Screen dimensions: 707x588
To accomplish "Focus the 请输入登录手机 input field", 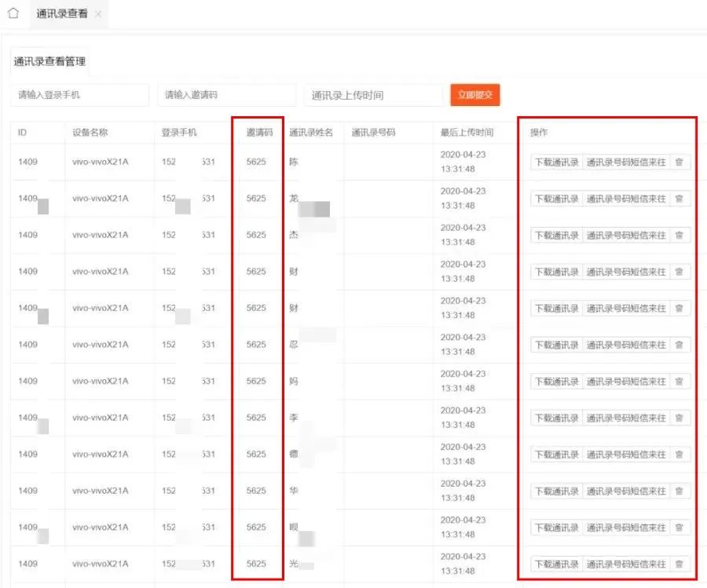I will pyautogui.click(x=79, y=95).
